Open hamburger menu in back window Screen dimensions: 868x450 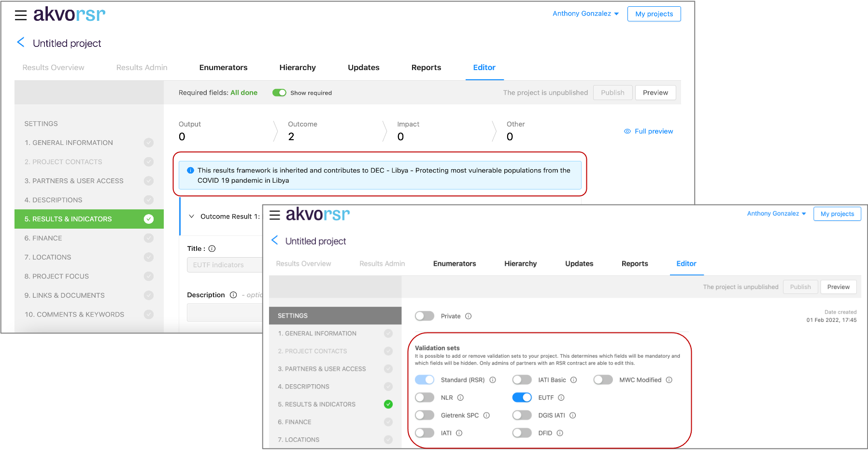[x=21, y=15]
